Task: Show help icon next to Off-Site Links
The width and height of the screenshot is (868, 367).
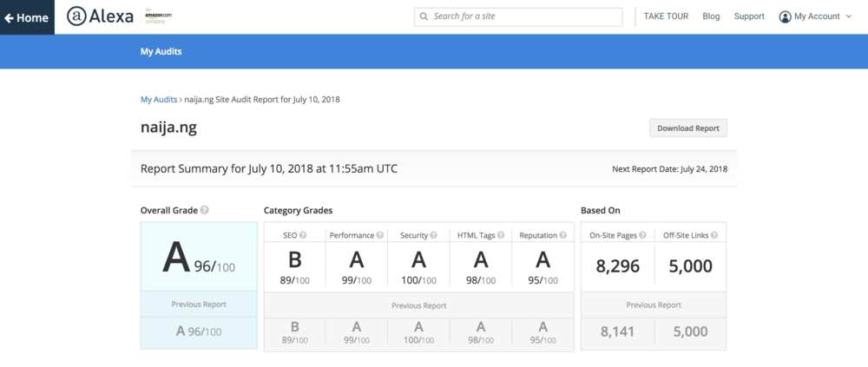Action: tap(714, 235)
